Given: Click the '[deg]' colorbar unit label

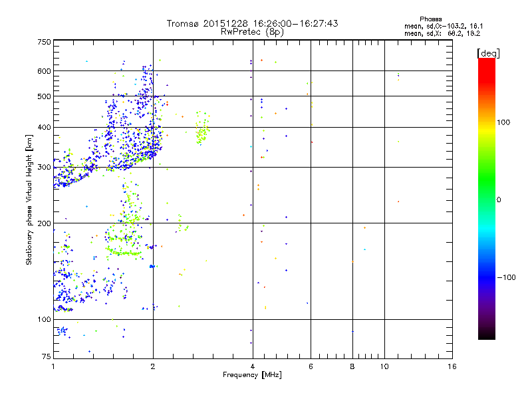Looking at the screenshot, I should pyautogui.click(x=488, y=53).
